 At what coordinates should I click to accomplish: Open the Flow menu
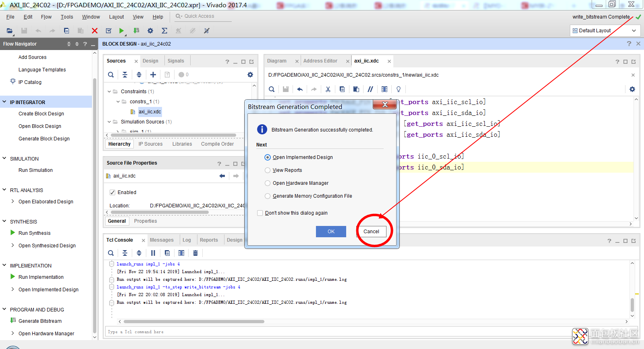(46, 17)
